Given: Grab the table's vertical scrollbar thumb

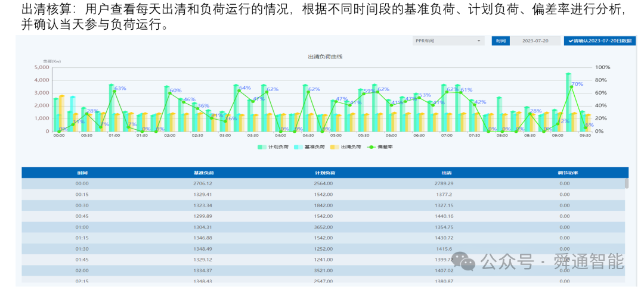Looking at the screenshot, I should tap(627, 183).
